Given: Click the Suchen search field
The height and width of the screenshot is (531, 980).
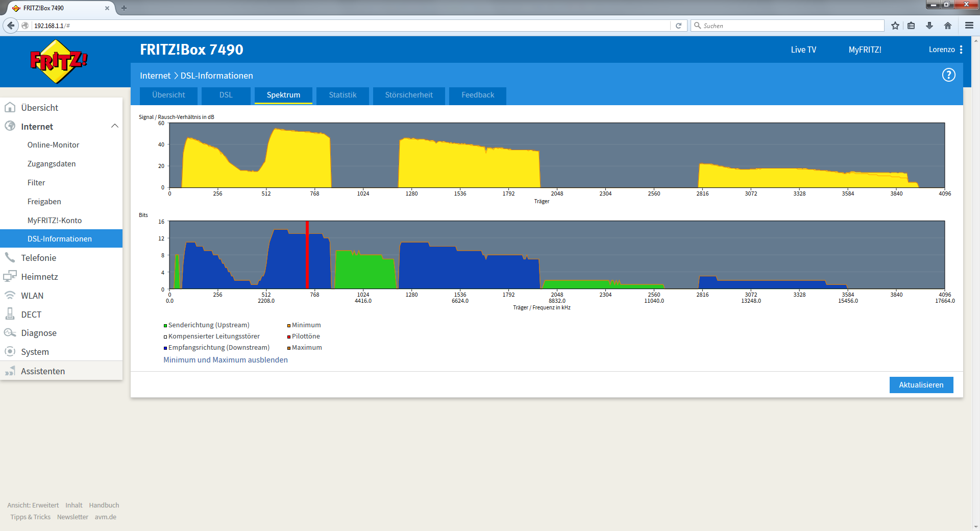Looking at the screenshot, I should click(788, 26).
